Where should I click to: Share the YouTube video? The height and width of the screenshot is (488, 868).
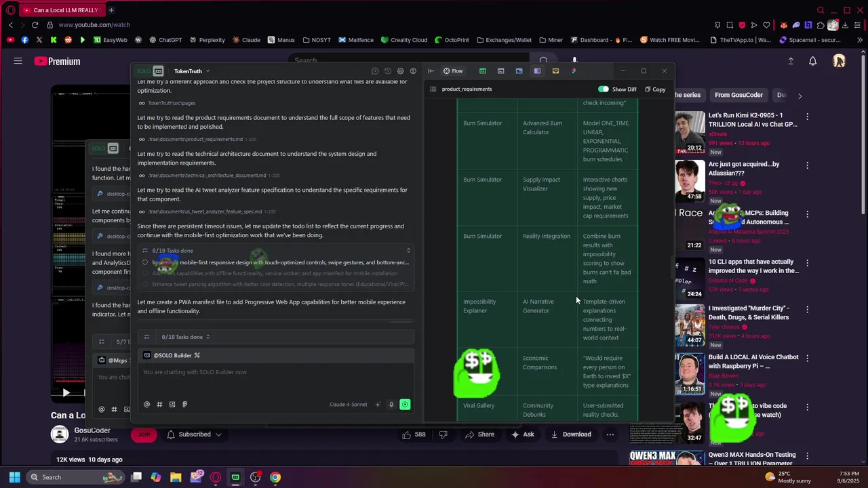[479, 434]
